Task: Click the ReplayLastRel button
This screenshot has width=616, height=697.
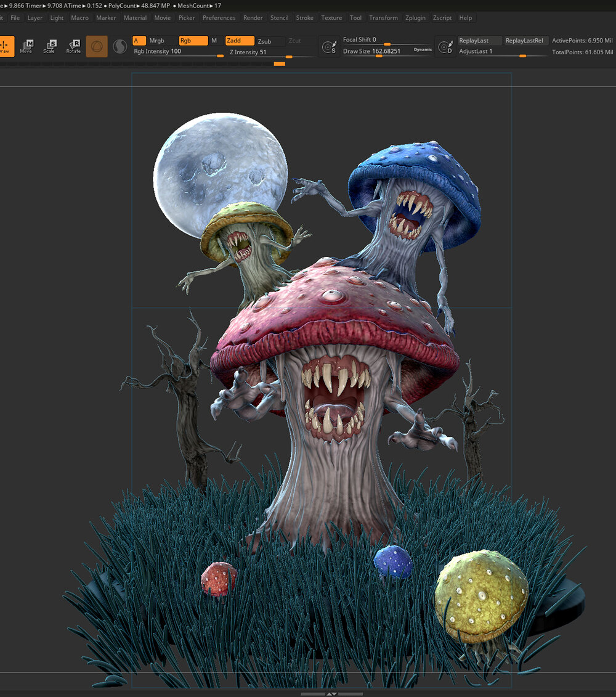Action: (x=526, y=41)
